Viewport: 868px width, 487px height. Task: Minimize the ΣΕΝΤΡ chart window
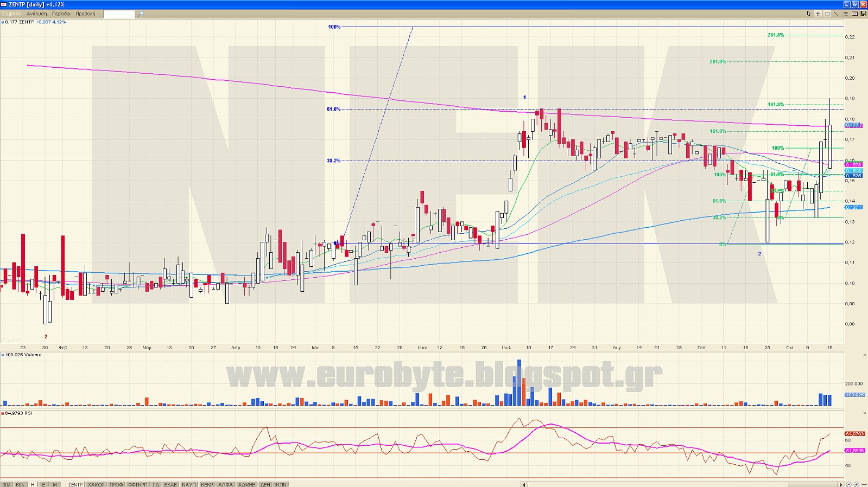coord(846,4)
